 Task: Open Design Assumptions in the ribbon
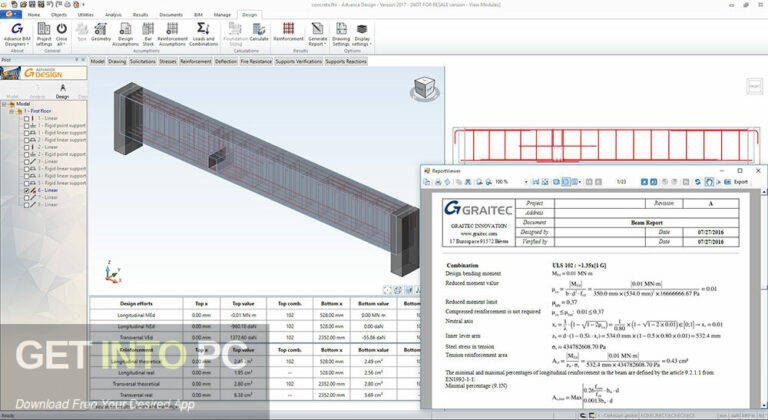[125, 33]
